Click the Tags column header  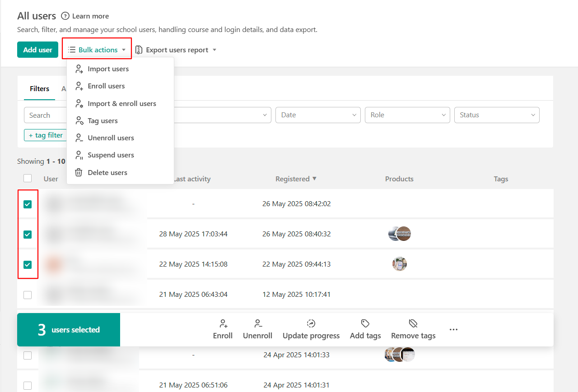pos(501,179)
